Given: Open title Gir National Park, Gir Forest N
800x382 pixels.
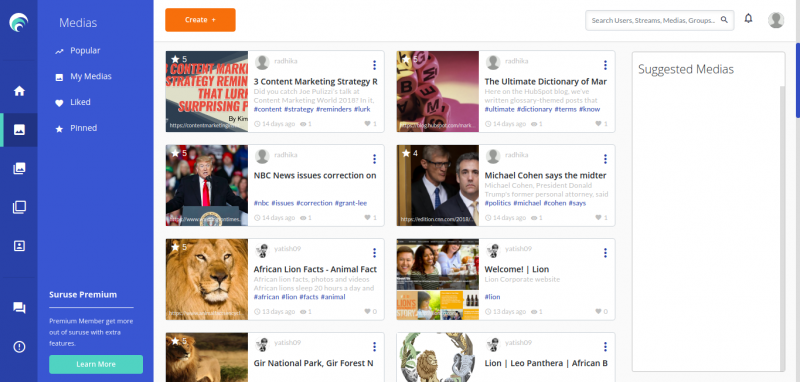Looking at the screenshot, I should click(x=313, y=363).
